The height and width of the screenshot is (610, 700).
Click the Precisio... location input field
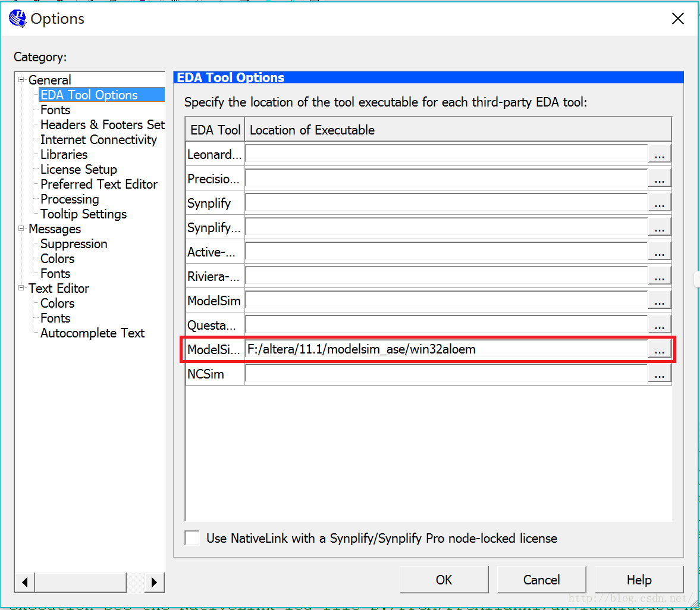tap(447, 179)
